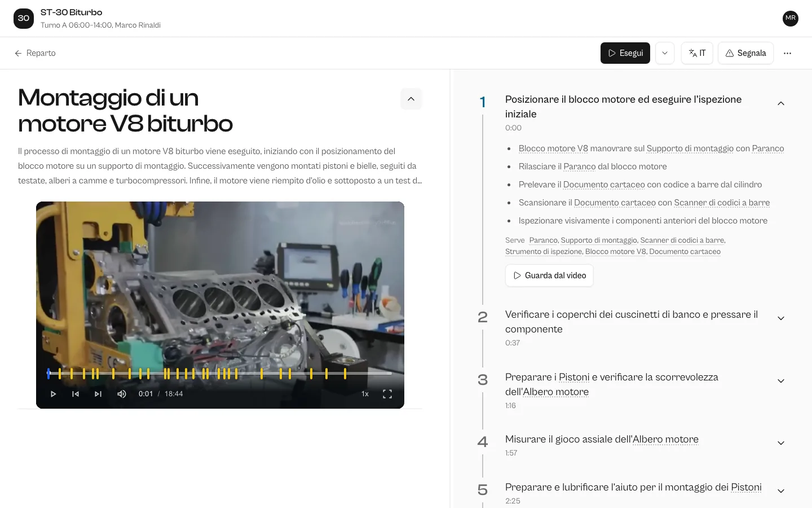Open the Paranco item in the Serve list
Image resolution: width=812 pixels, height=508 pixels.
pos(543,240)
